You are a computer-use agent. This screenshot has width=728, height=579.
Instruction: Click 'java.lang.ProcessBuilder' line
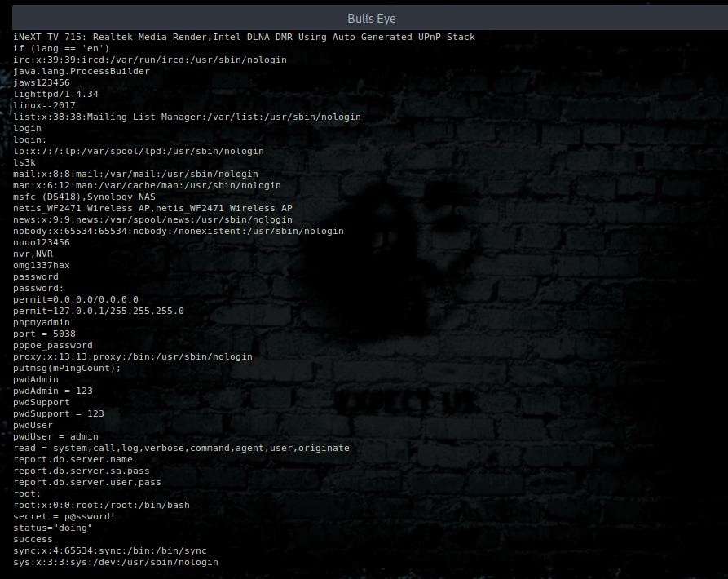[82, 71]
